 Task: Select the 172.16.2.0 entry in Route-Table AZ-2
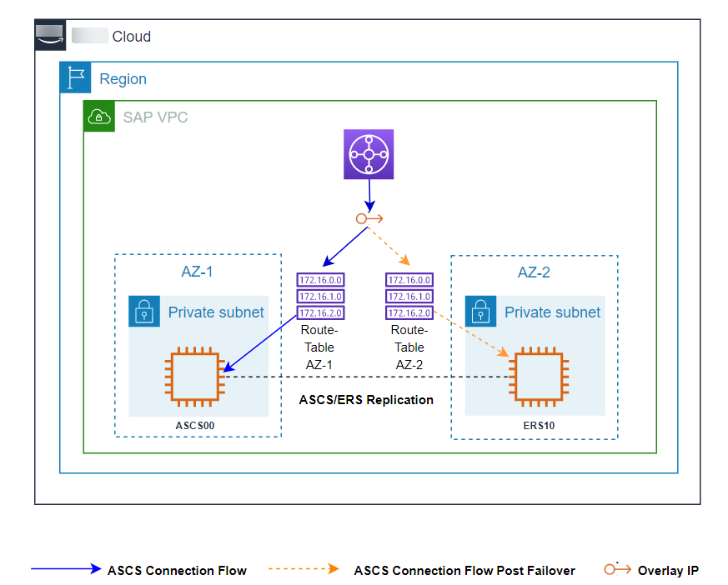(x=409, y=312)
